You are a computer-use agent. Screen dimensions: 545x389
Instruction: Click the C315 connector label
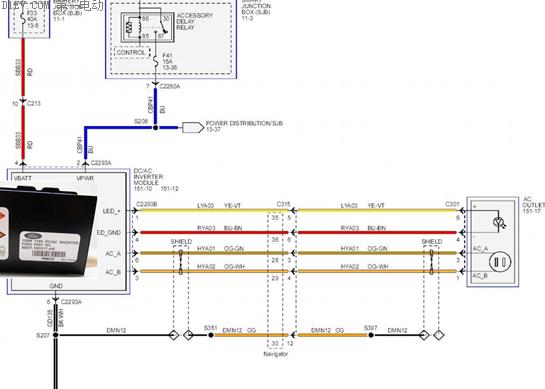pos(283,204)
